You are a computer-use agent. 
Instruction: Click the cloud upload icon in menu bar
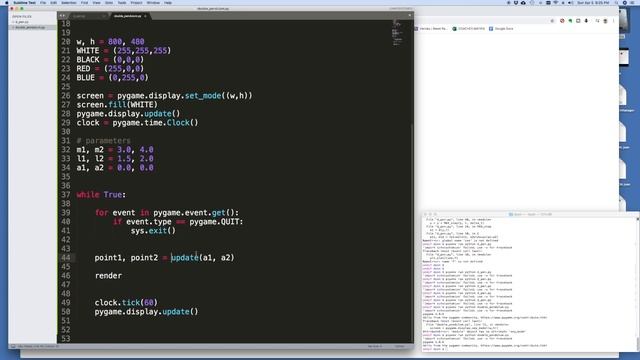523,2
